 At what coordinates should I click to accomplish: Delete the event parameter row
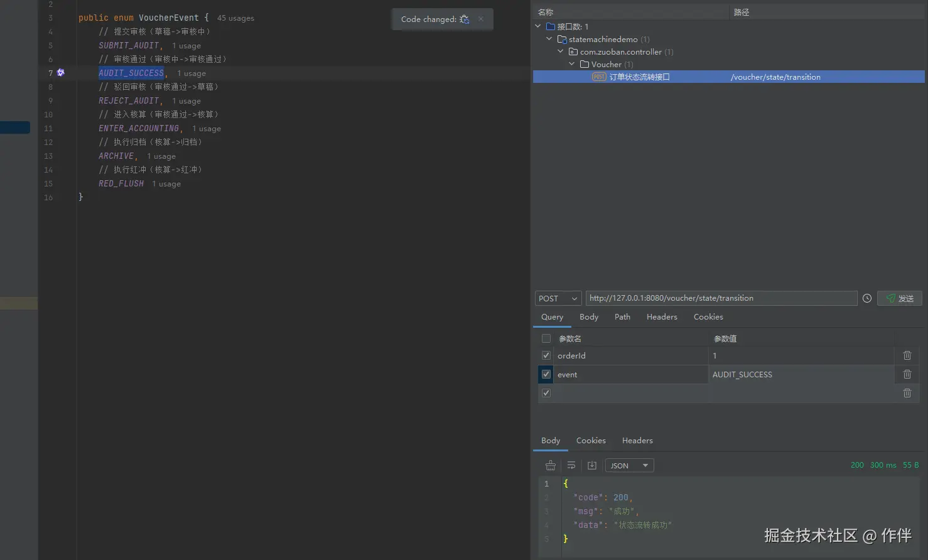[907, 374]
